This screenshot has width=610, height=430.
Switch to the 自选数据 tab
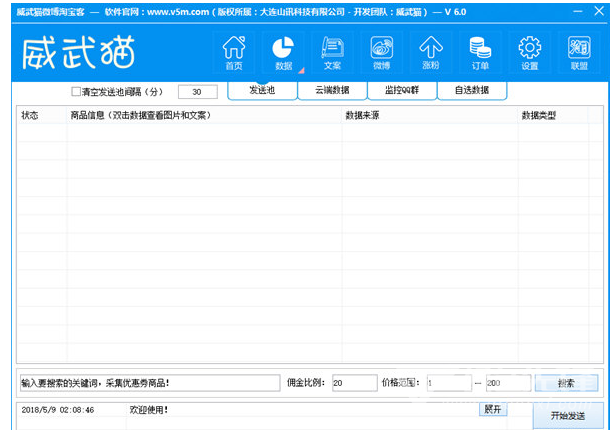472,90
